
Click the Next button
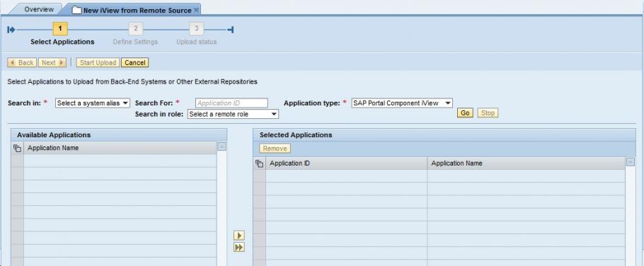click(x=52, y=62)
